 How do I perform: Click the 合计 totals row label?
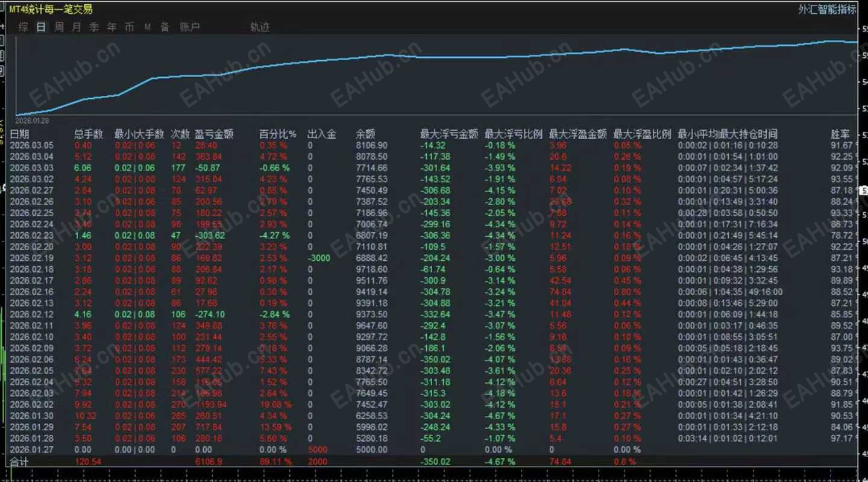[x=19, y=462]
